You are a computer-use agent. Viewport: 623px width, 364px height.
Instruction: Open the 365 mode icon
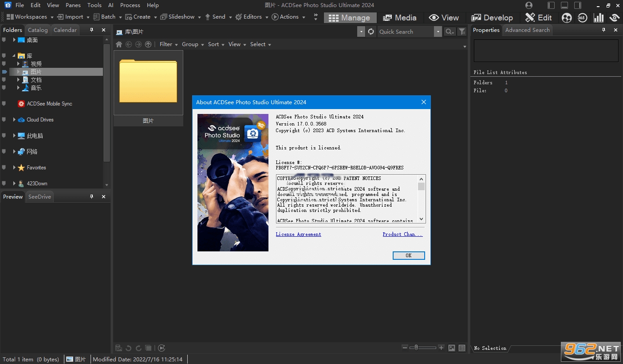(x=583, y=18)
